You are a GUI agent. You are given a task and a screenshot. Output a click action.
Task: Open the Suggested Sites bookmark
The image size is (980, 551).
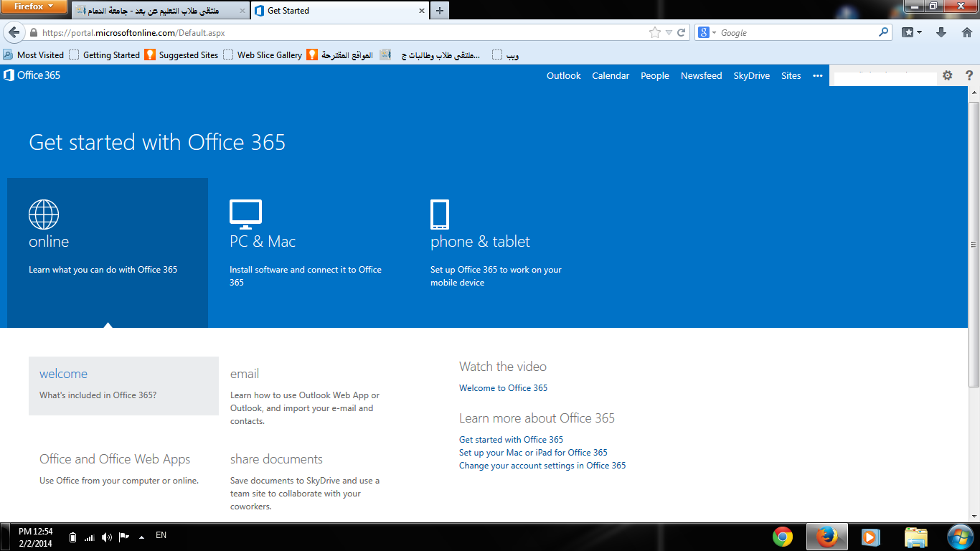point(182,55)
